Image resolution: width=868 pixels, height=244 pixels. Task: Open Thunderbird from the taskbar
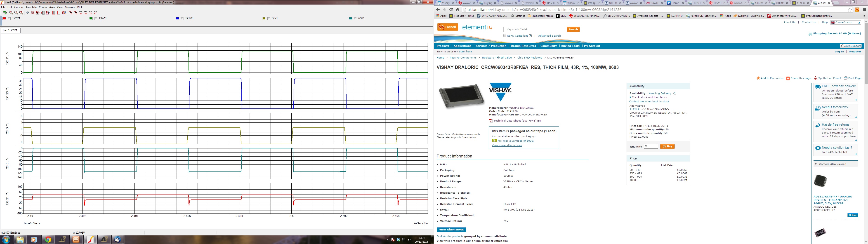(x=117, y=240)
